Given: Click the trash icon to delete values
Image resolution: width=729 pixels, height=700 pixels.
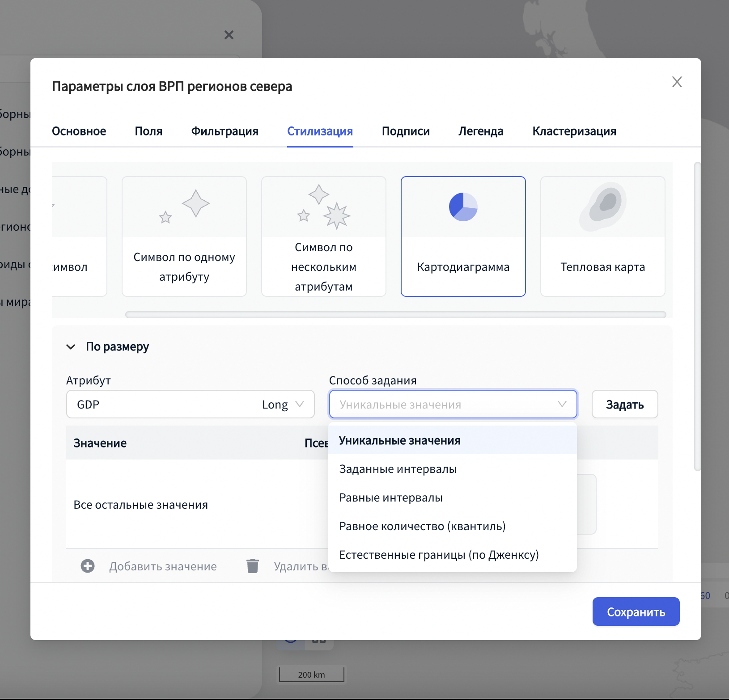Looking at the screenshot, I should coord(253,566).
